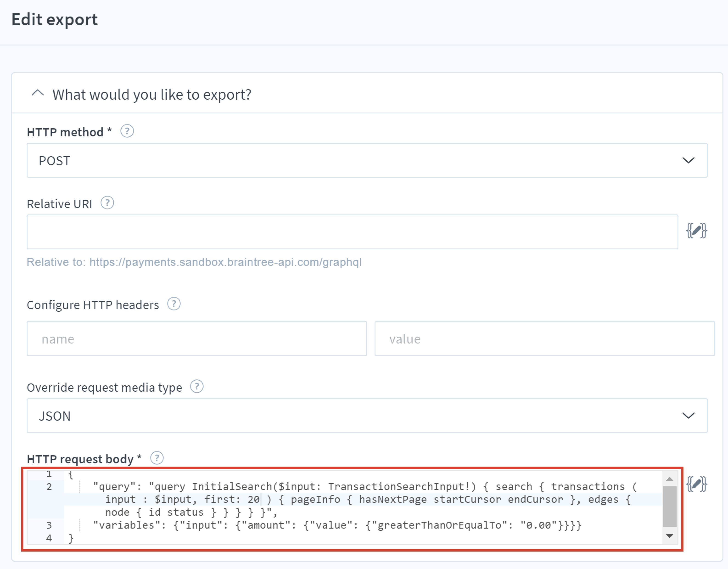The width and height of the screenshot is (728, 569).
Task: Click the request body scroll-down arrow
Action: (x=669, y=536)
